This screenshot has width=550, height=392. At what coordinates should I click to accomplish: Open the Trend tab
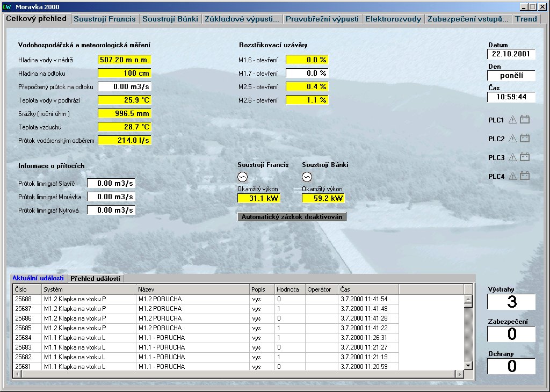[526, 19]
